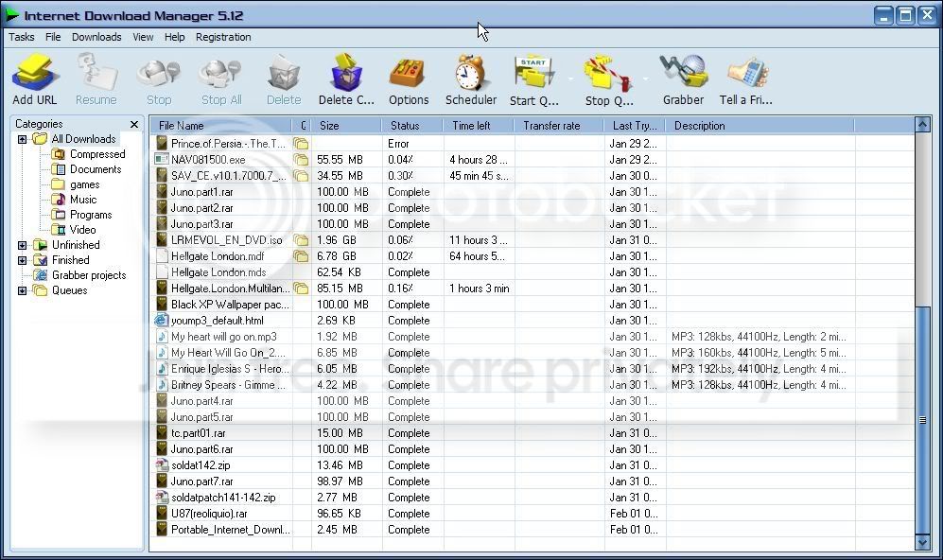Click the scroll down arrow of download list
The image size is (943, 560).
[x=922, y=542]
